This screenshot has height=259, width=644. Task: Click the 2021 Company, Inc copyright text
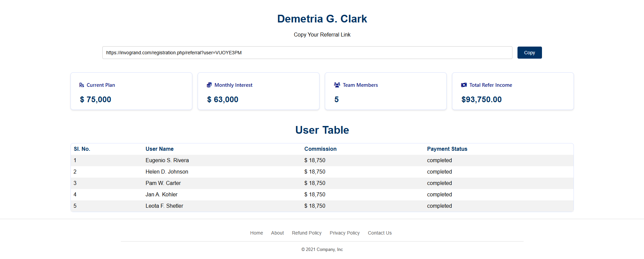[x=322, y=250]
